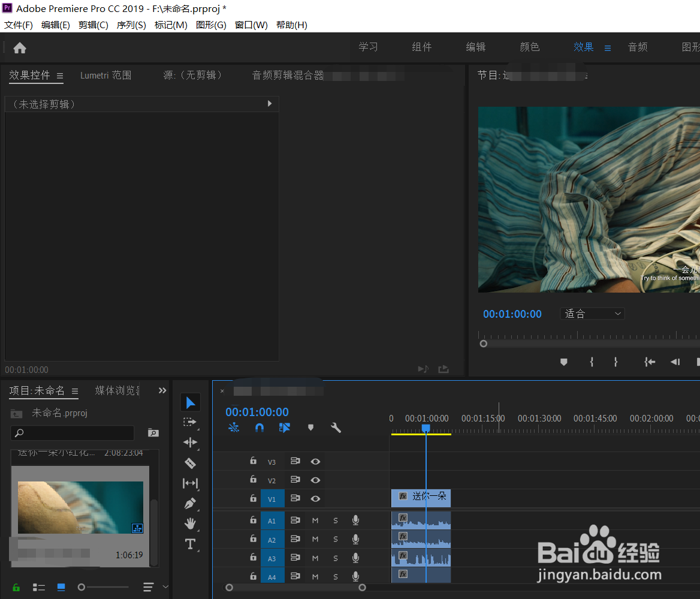Expand the 适合 zoom level dropdown
Viewport: 700px width, 599px height.
(592, 314)
